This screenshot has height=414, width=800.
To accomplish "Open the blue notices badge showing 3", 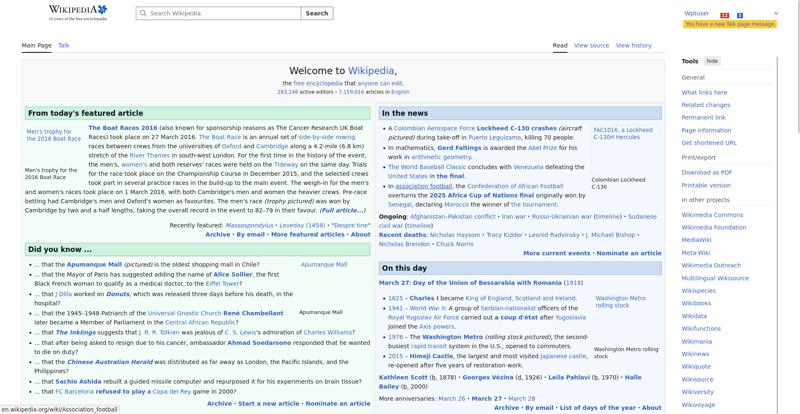I will 740,15.
